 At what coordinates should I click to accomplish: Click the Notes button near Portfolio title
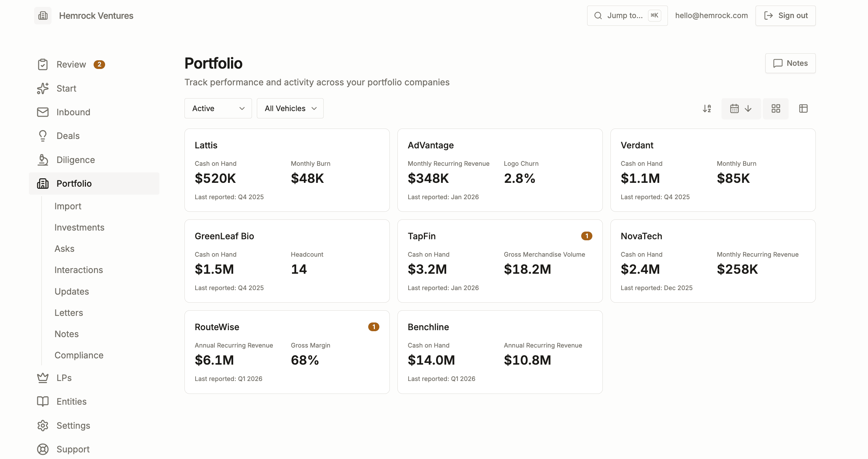(790, 63)
